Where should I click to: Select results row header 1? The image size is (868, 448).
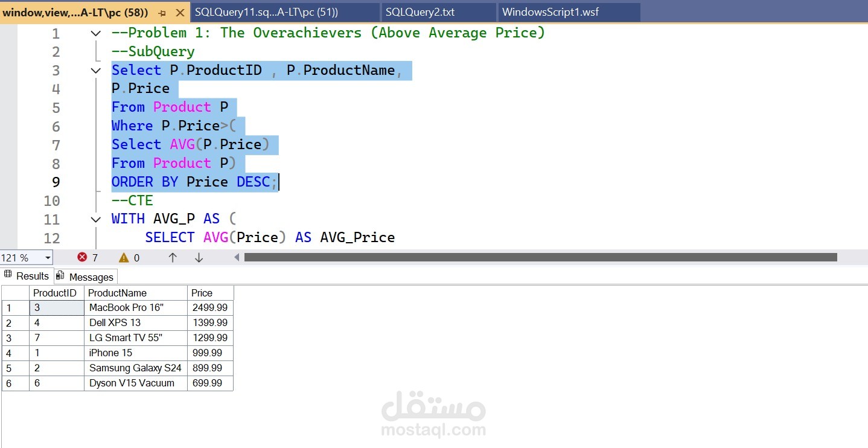coord(16,308)
